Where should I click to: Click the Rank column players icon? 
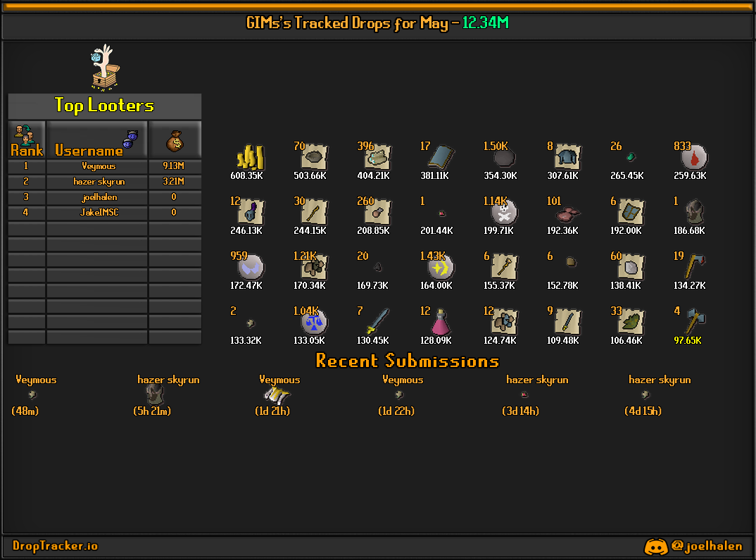click(23, 134)
